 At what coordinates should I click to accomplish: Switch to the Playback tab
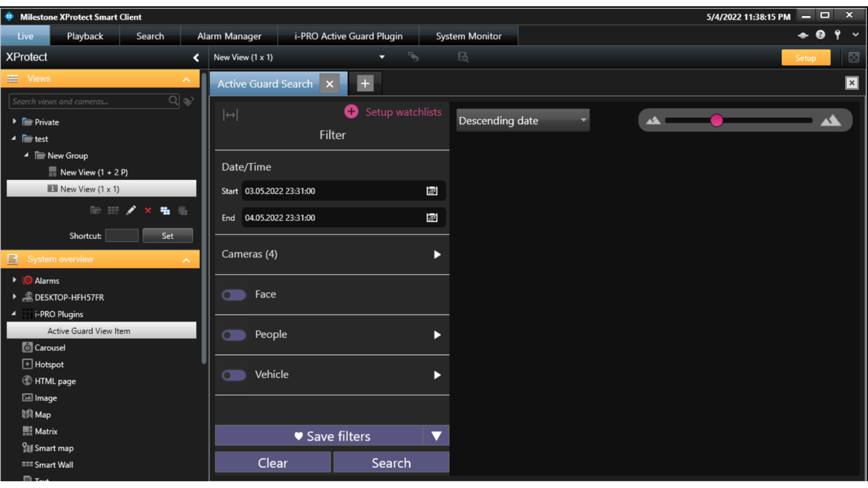pyautogui.click(x=85, y=36)
